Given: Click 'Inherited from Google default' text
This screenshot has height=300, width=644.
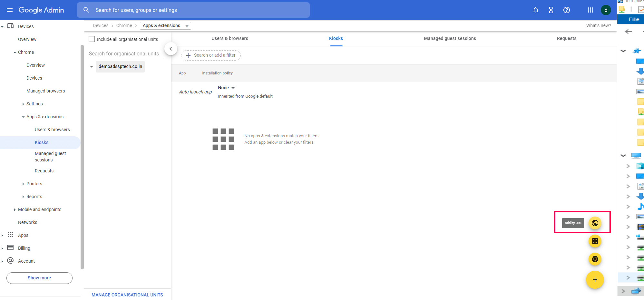Looking at the screenshot, I should [245, 96].
